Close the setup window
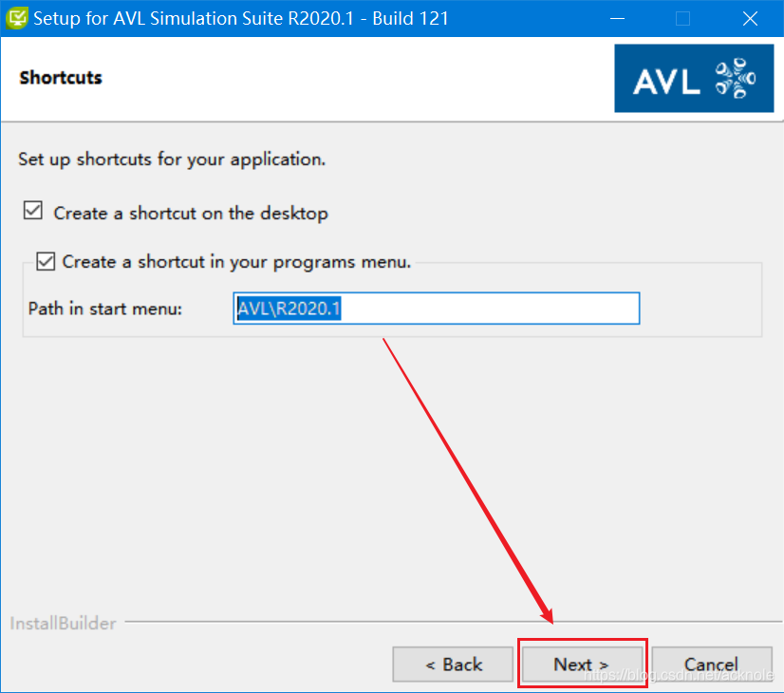 tap(750, 18)
